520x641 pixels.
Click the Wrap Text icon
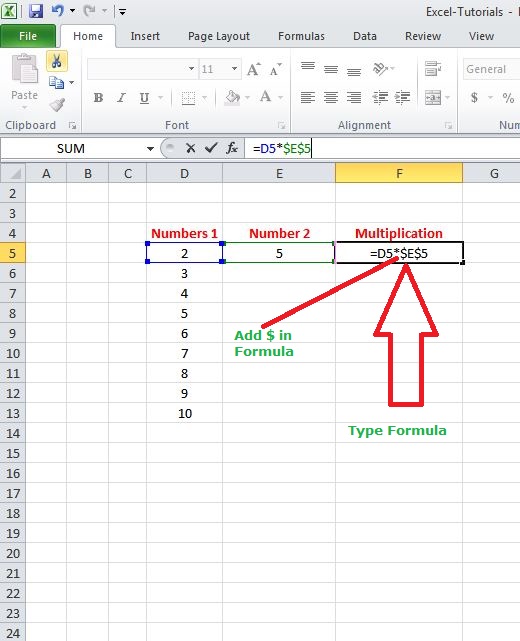tap(433, 69)
